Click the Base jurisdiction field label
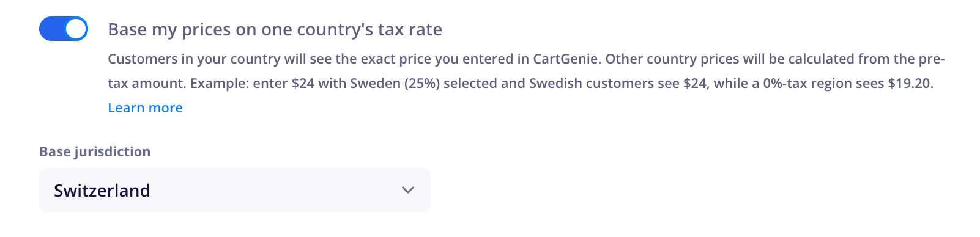 (95, 151)
